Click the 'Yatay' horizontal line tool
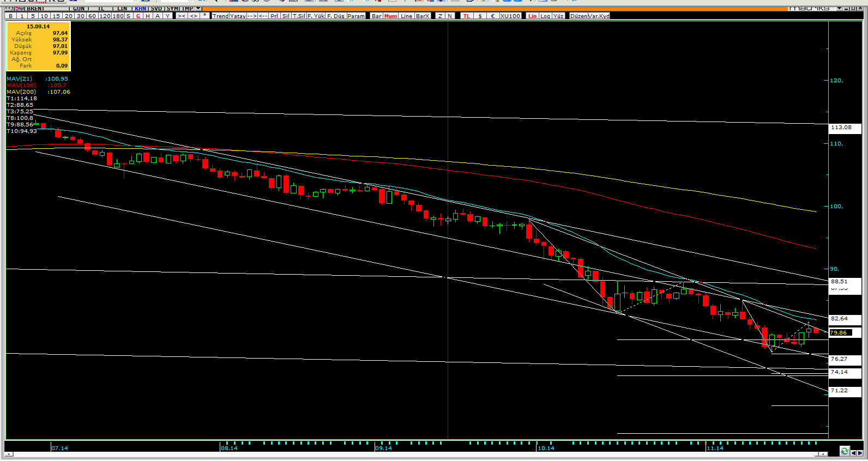This screenshot has width=868, height=461. [x=238, y=16]
